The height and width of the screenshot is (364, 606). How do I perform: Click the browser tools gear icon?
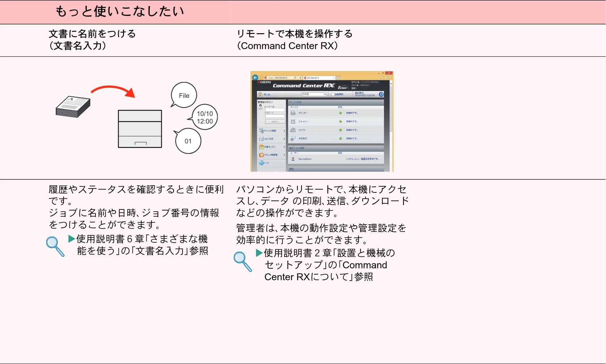390,78
